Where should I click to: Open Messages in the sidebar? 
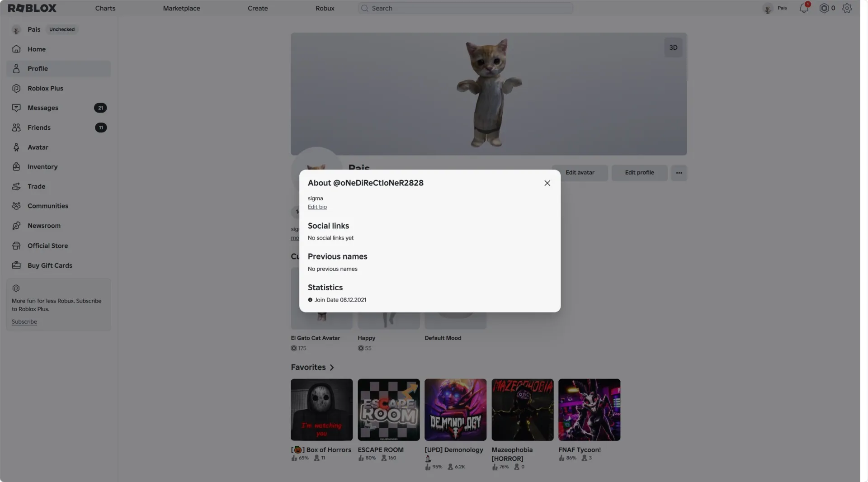pos(59,108)
